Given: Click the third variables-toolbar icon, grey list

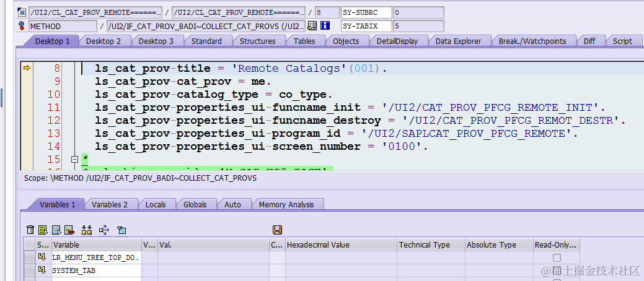Looking at the screenshot, I should tap(56, 230).
